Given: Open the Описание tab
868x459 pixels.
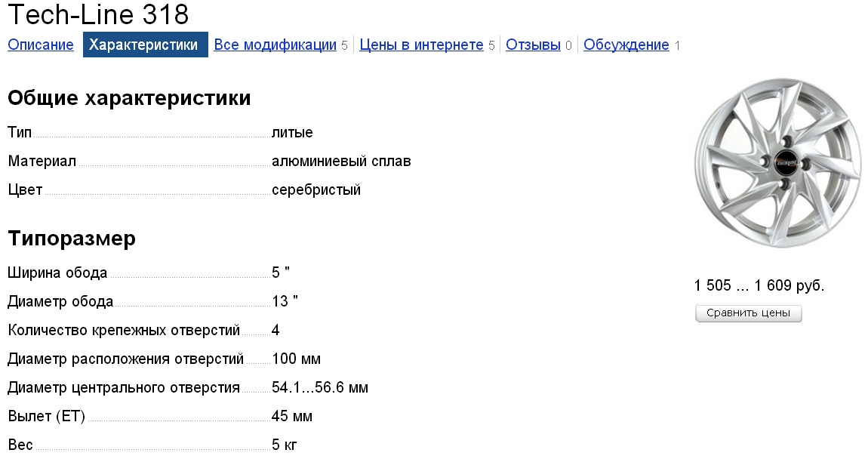Looking at the screenshot, I should (41, 45).
